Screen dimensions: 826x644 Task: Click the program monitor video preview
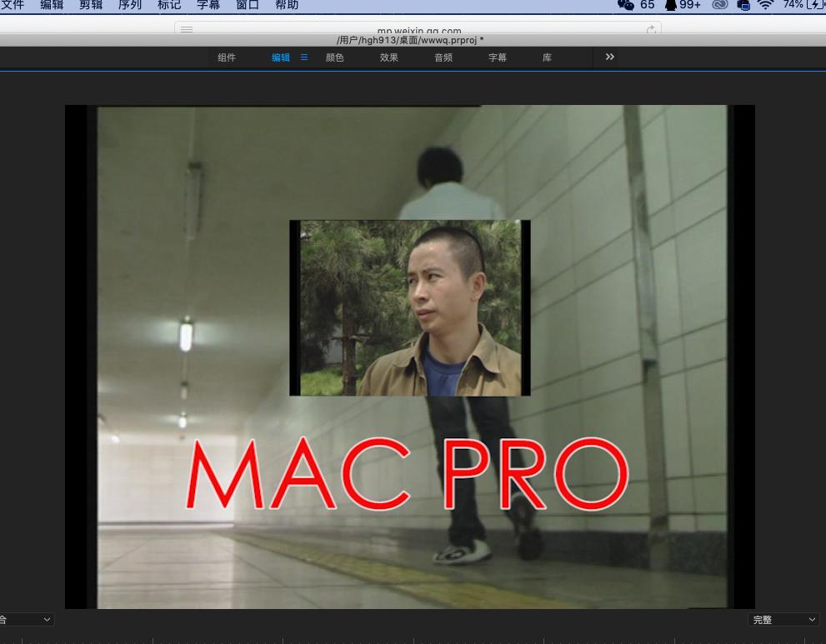pyautogui.click(x=409, y=356)
